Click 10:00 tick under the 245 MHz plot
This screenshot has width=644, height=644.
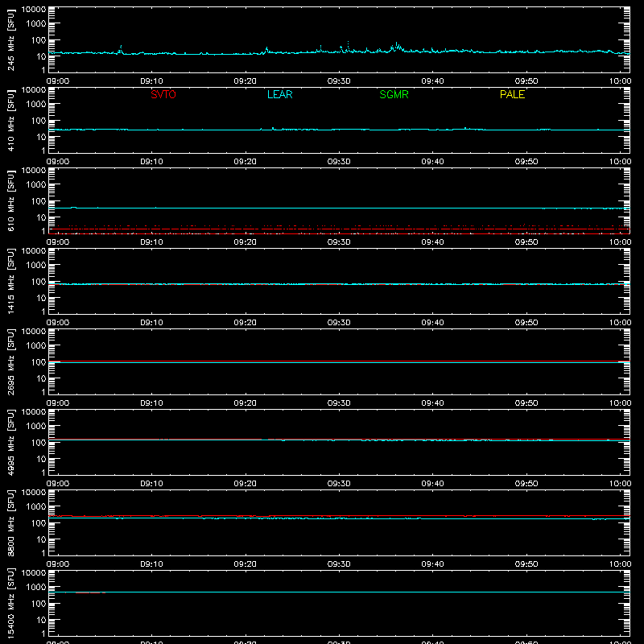pos(620,81)
